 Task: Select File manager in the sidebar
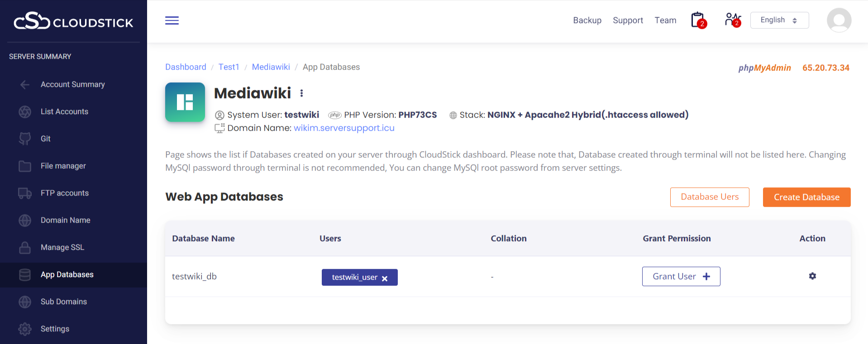(x=63, y=166)
